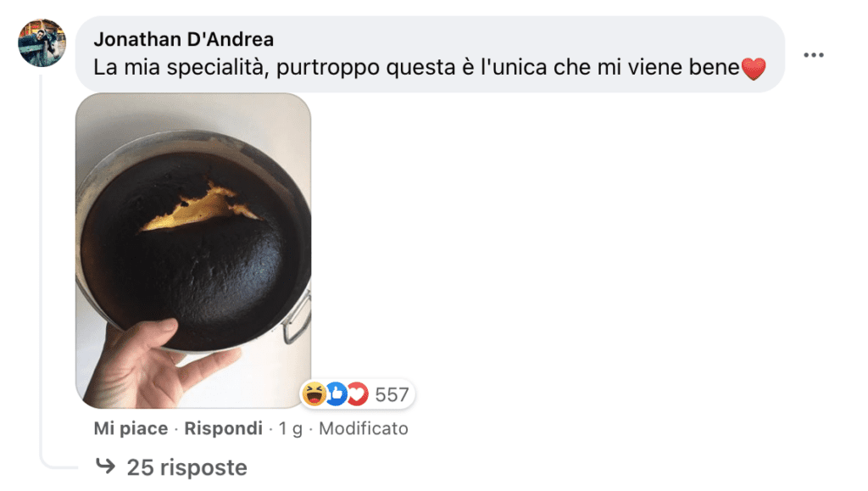Image resolution: width=868 pixels, height=491 pixels.
Task: Click the red heart reaction icon
Action: click(358, 394)
